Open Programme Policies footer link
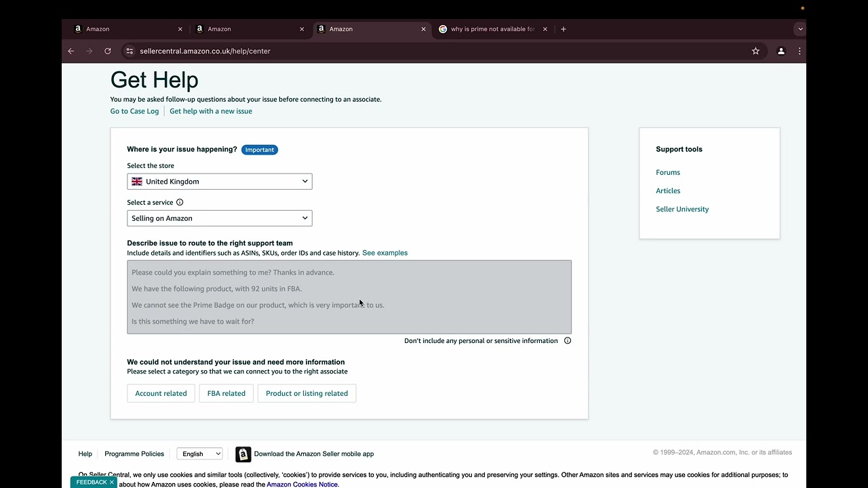The height and width of the screenshot is (488, 868). tap(134, 454)
